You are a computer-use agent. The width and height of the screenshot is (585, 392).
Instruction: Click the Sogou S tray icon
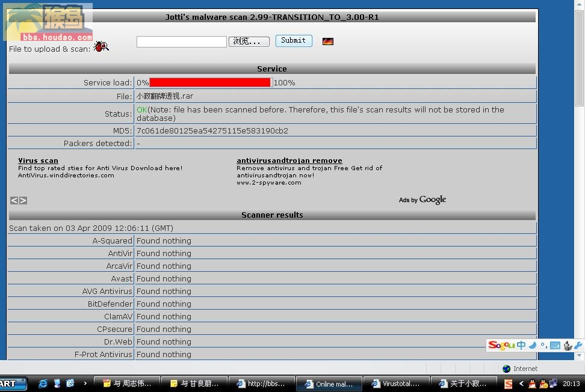508,384
